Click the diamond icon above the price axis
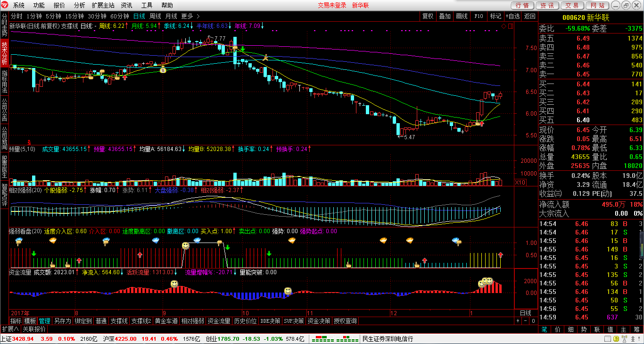The height and width of the screenshot is (344, 644). tap(504, 26)
